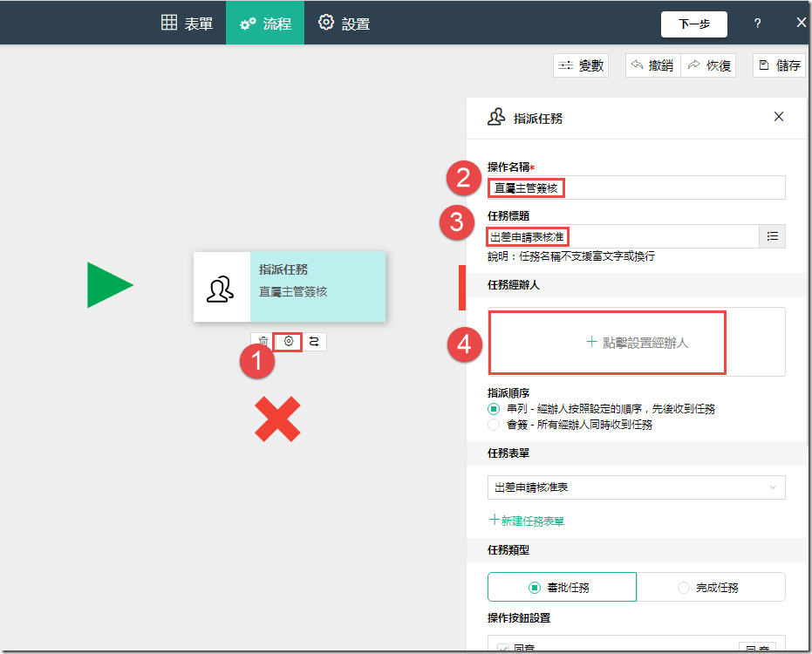This screenshot has height=654, width=812.
Task: Click the 下一步 button
Action: click(x=693, y=24)
